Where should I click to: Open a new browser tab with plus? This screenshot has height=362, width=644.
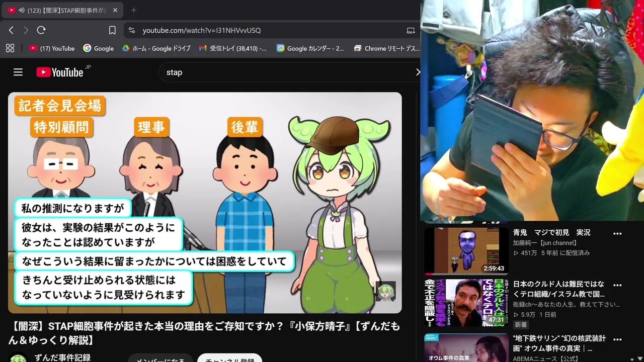(x=133, y=10)
